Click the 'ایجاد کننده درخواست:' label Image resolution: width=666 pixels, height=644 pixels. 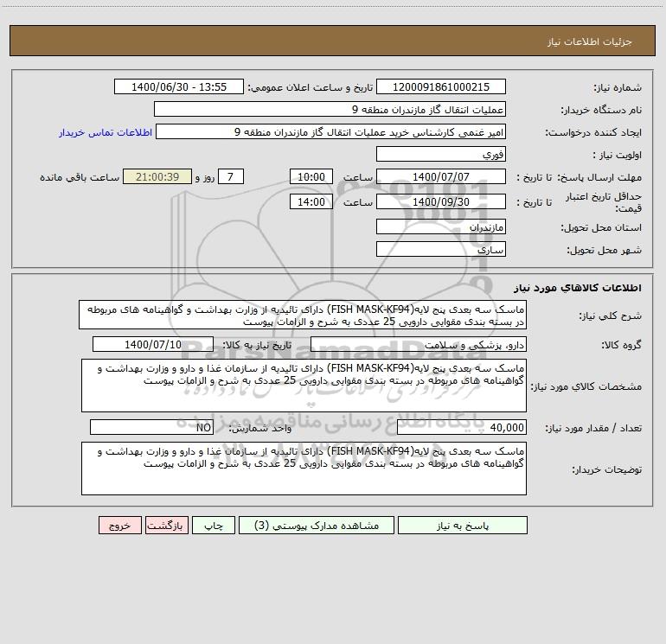[593, 132]
